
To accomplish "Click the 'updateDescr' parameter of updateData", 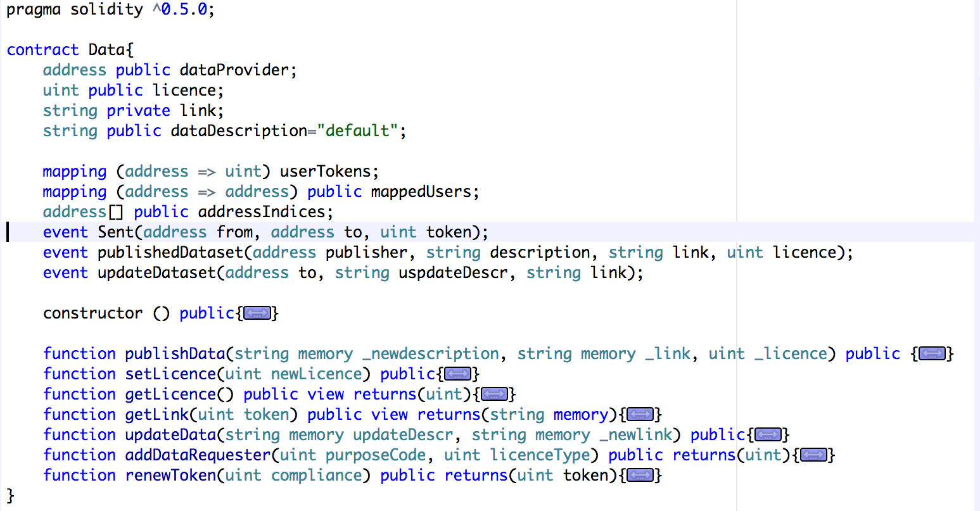I will point(404,435).
